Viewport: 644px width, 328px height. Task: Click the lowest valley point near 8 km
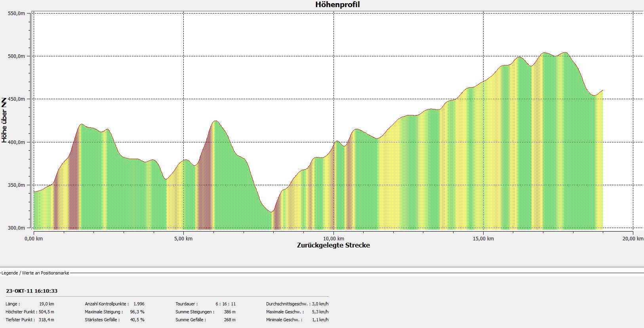point(271,212)
